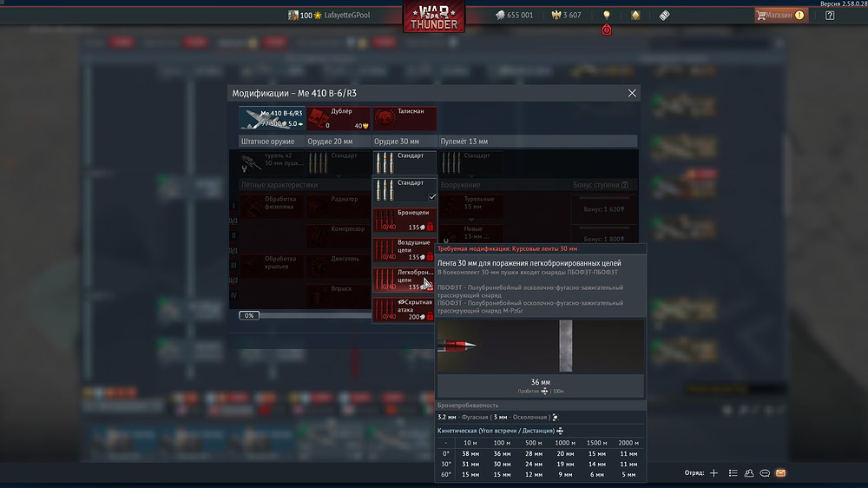Screen dimensions: 868x488
Task: Click the Штатное оружие column header
Action: pyautogui.click(x=271, y=142)
